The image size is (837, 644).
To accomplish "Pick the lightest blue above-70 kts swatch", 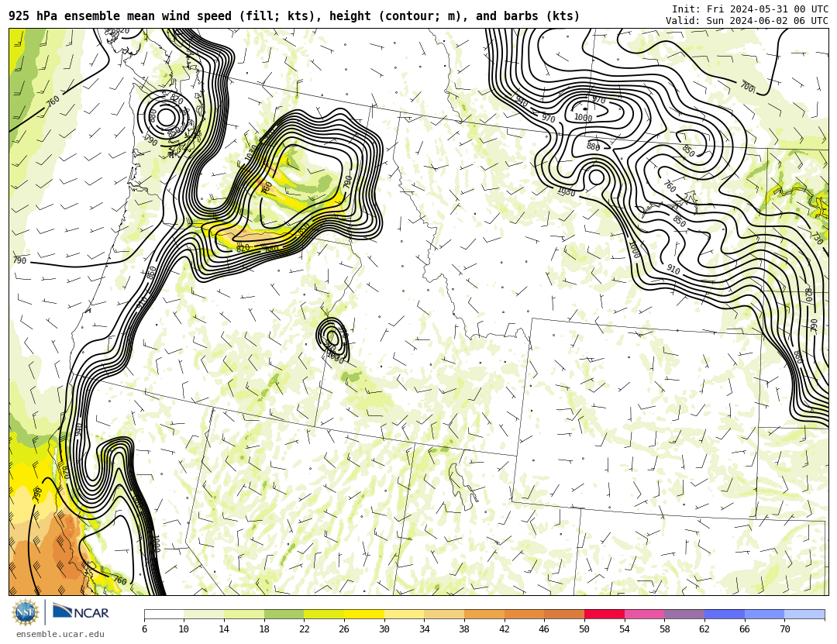I will point(804,614).
